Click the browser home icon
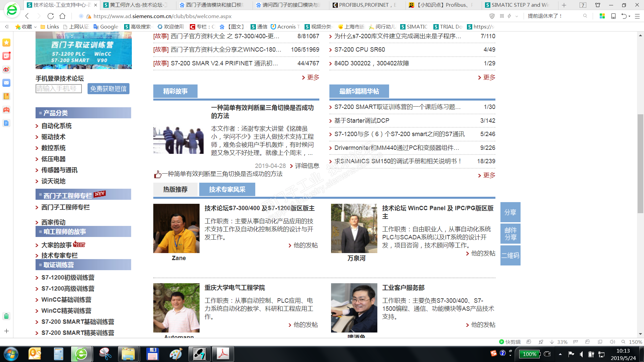This screenshot has width=644, height=362. [x=62, y=16]
